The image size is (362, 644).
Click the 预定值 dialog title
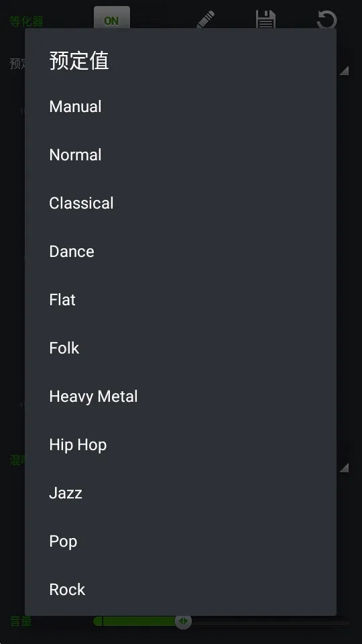click(79, 61)
